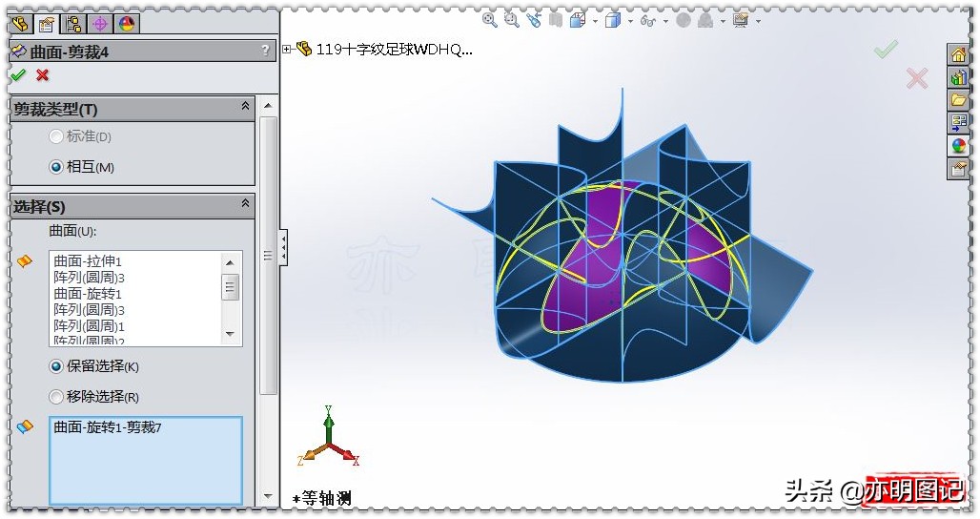The width and height of the screenshot is (980, 519).
Task: Click the Hide/Show Items glasses icon
Action: 648,21
